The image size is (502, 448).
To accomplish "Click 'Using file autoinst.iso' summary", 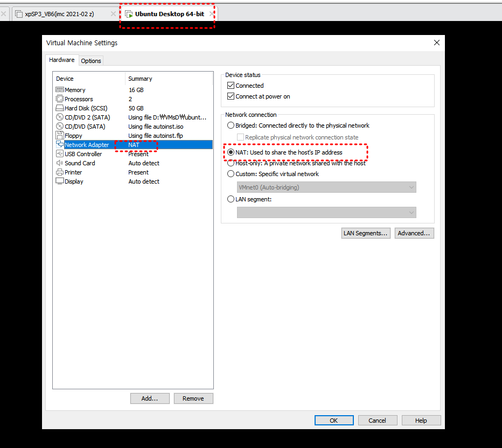I will coord(156,127).
